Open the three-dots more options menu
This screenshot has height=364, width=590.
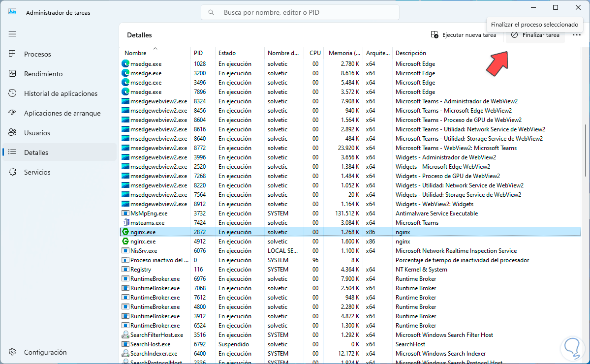click(x=576, y=35)
